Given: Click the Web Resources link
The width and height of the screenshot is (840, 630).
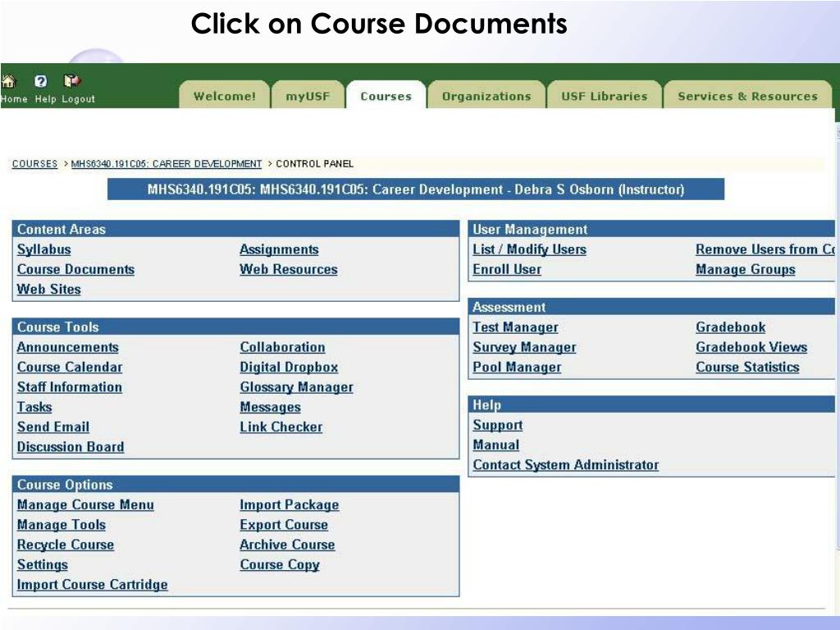Looking at the screenshot, I should point(289,269).
